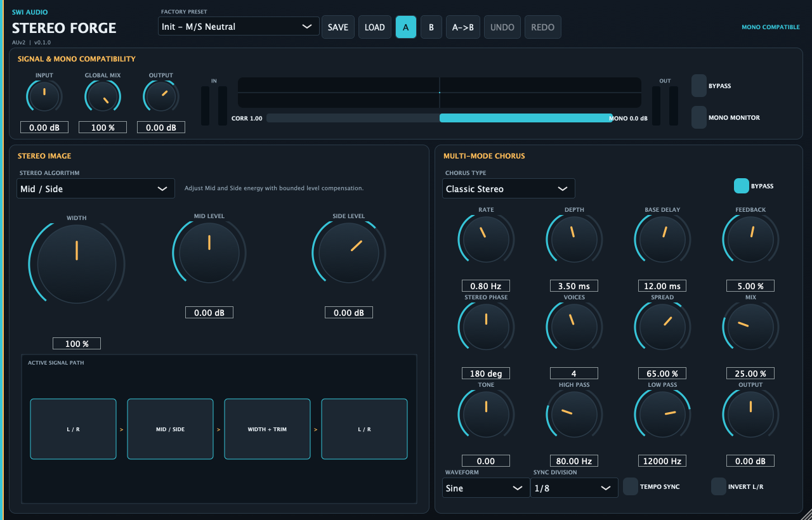The width and height of the screenshot is (812, 520).
Task: Open the Waveform dropdown
Action: [x=486, y=488]
